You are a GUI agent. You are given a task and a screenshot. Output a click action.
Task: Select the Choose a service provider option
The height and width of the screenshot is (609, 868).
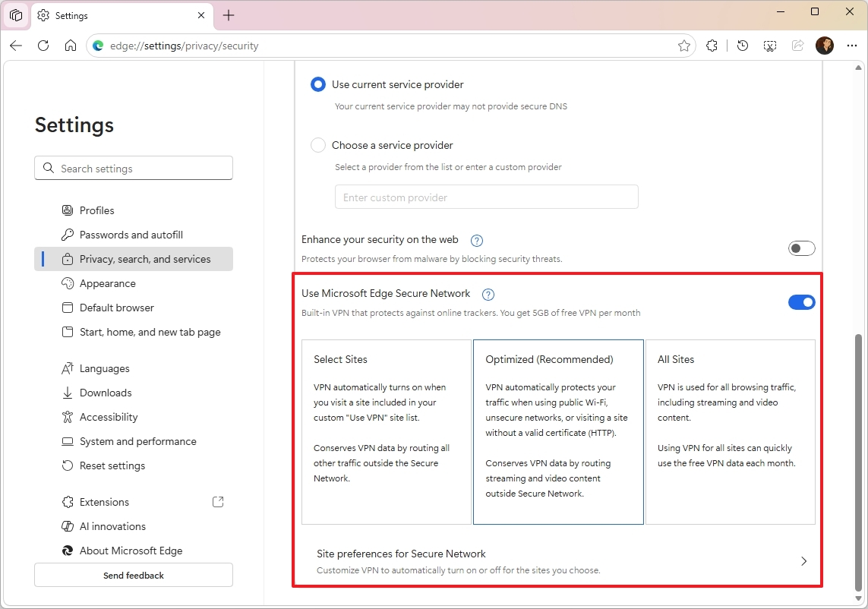(x=317, y=145)
